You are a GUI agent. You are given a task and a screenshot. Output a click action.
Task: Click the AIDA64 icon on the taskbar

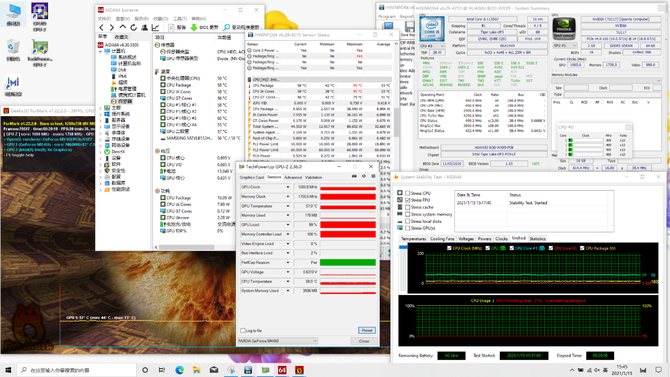282,370
